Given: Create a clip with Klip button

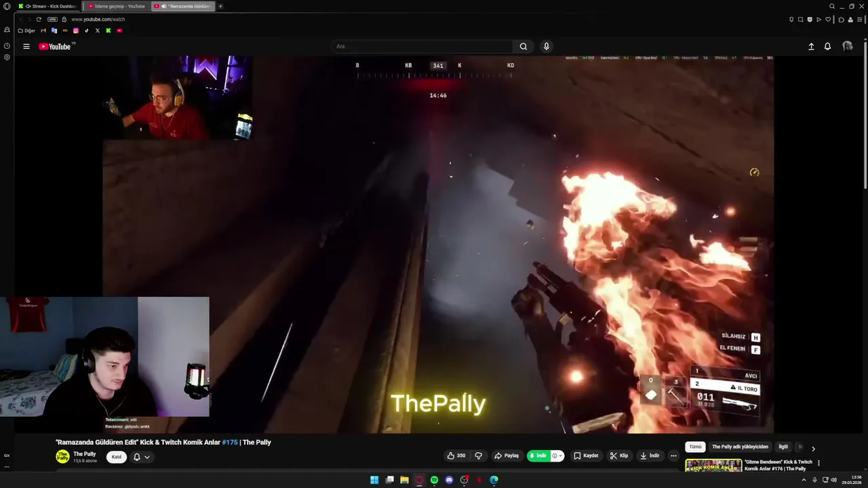Looking at the screenshot, I should [618, 455].
